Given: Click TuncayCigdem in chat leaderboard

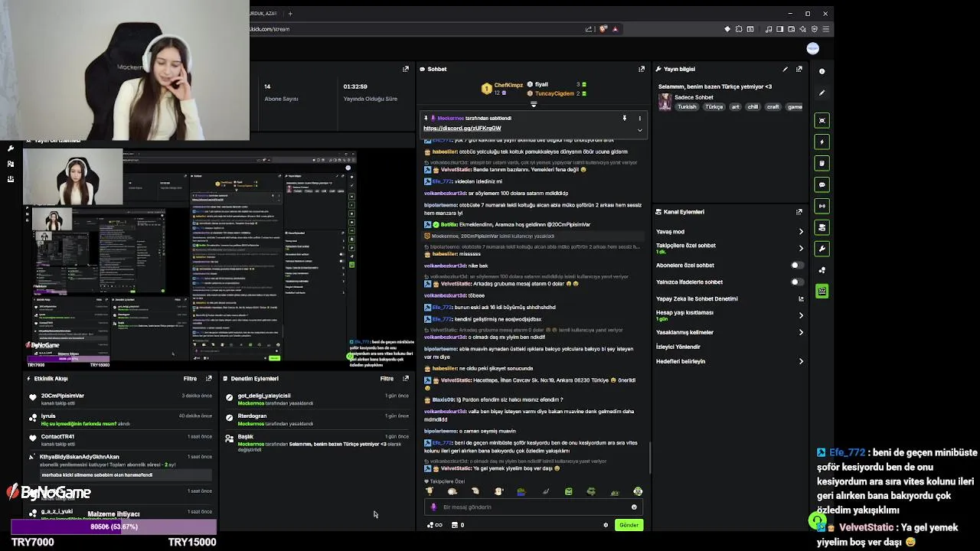Looking at the screenshot, I should tap(554, 93).
